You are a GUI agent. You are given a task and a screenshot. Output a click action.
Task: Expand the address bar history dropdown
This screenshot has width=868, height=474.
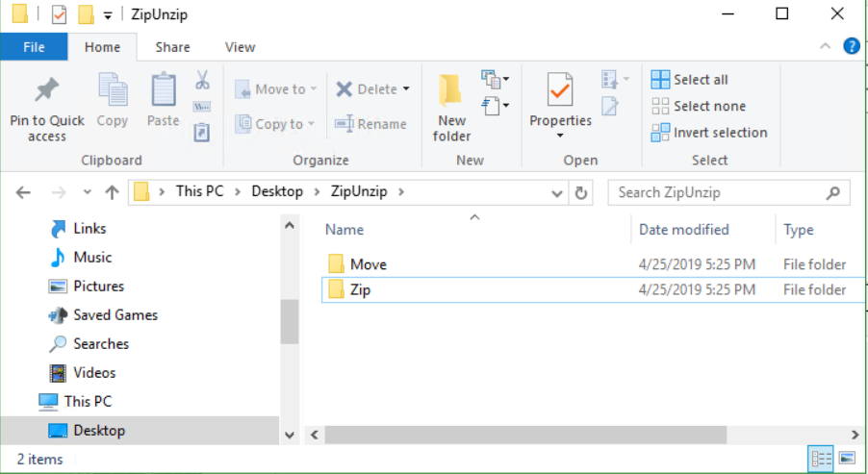557,192
